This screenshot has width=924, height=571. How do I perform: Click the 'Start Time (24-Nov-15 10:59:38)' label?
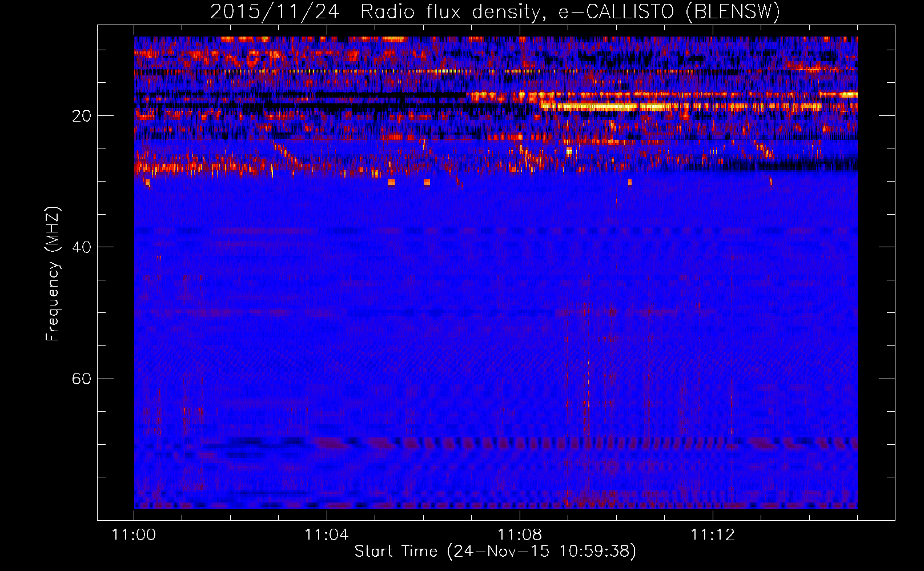pos(495,552)
